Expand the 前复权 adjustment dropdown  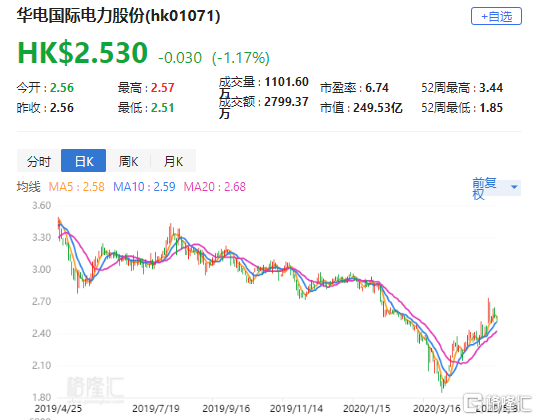click(x=496, y=188)
